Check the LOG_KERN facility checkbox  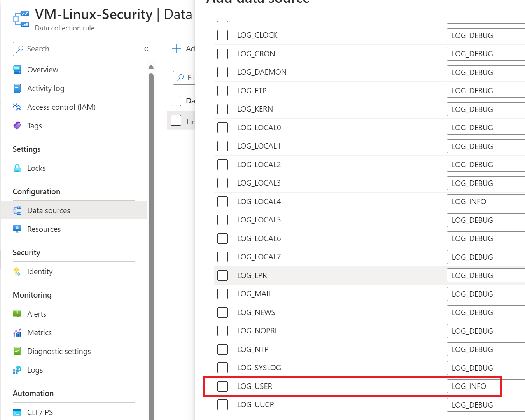click(x=222, y=109)
